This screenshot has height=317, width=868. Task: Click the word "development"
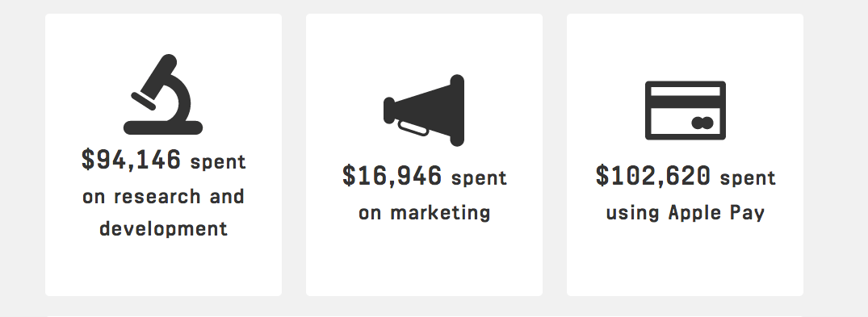(x=163, y=229)
